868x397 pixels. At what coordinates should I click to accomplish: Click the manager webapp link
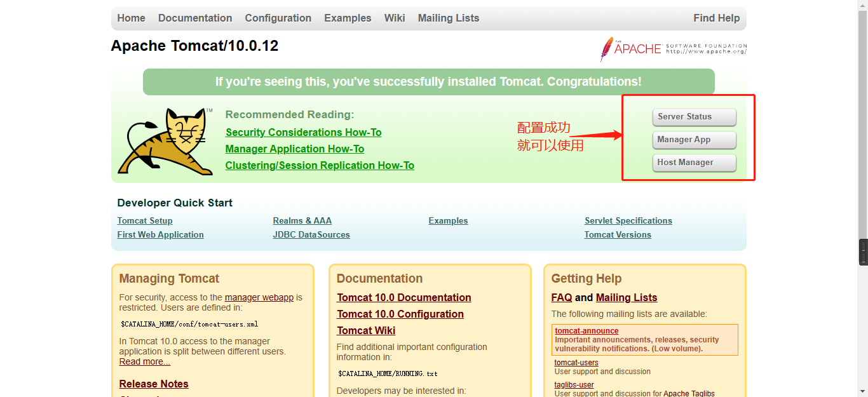[x=259, y=297]
